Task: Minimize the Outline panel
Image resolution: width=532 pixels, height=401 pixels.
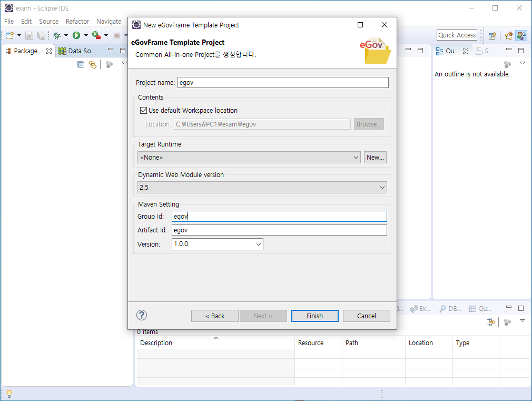Action: 509,50
